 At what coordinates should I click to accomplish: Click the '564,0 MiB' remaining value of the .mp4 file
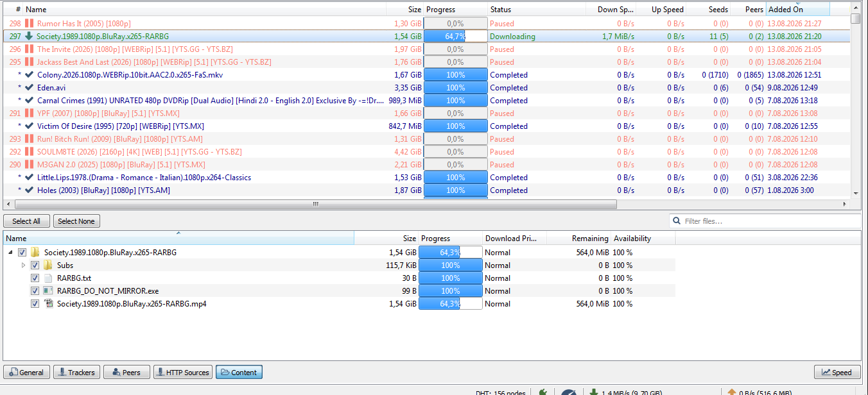[x=592, y=303]
